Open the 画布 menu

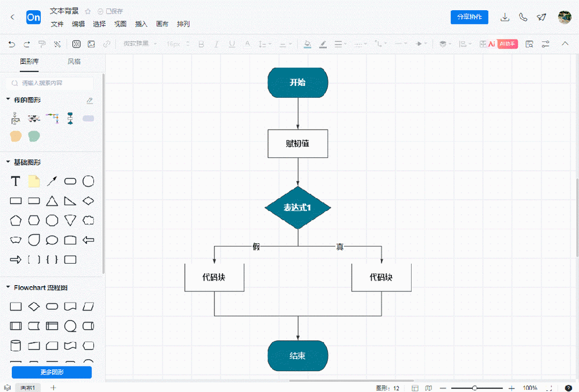pos(162,24)
